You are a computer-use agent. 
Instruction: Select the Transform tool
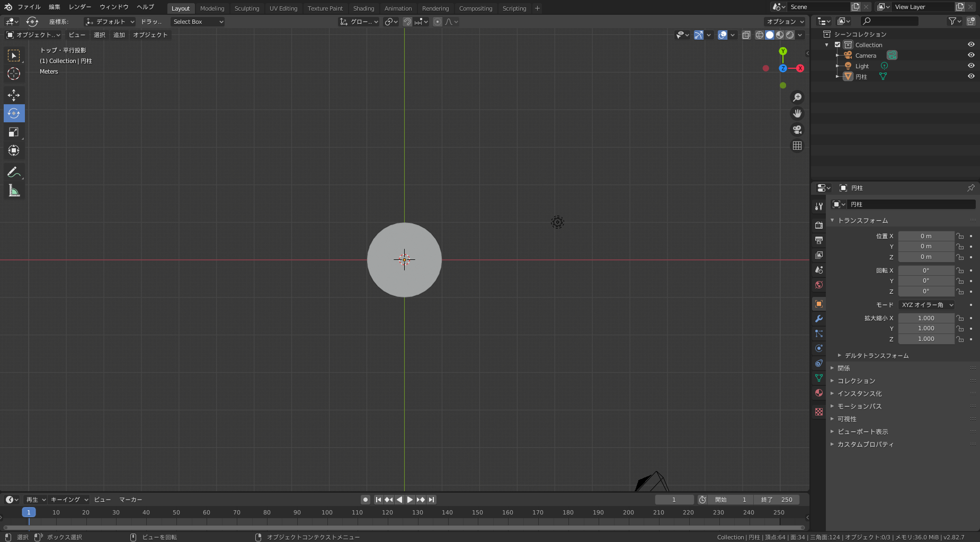[x=14, y=151]
